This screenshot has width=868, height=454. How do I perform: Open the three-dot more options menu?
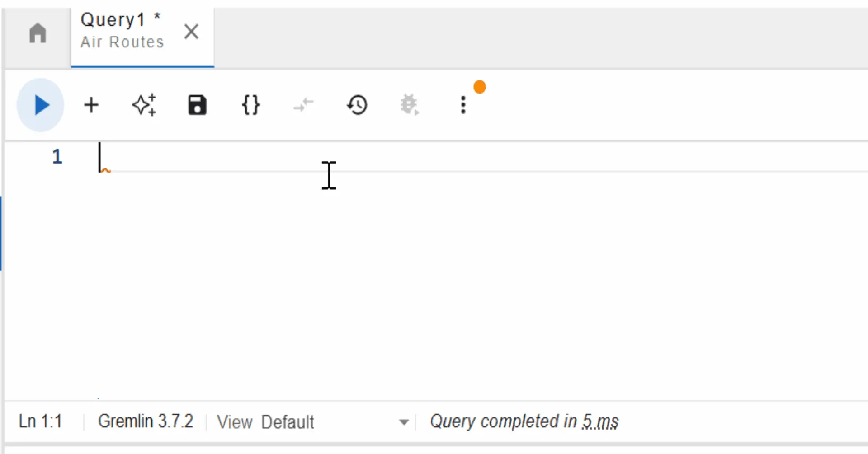(x=463, y=105)
